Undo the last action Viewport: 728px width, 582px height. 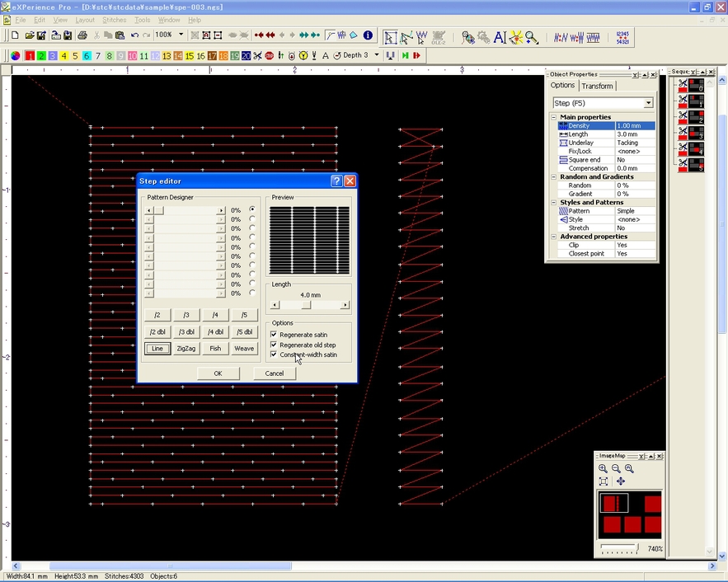(x=134, y=35)
